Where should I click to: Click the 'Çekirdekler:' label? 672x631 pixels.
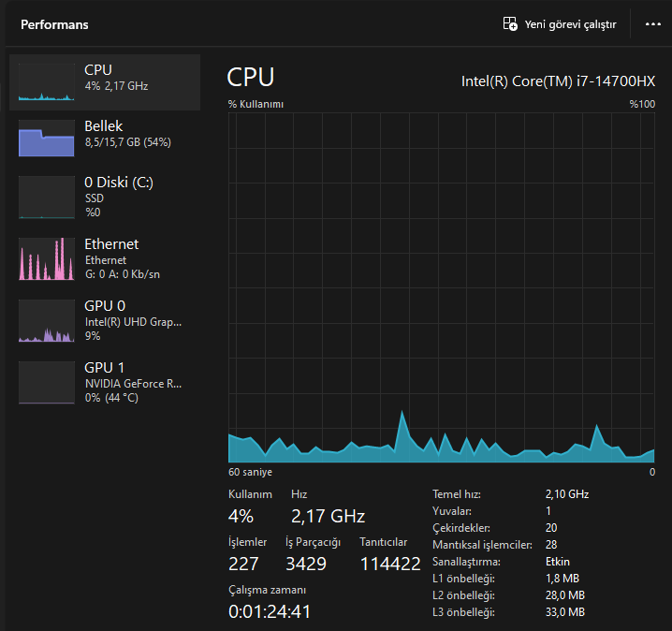461,528
